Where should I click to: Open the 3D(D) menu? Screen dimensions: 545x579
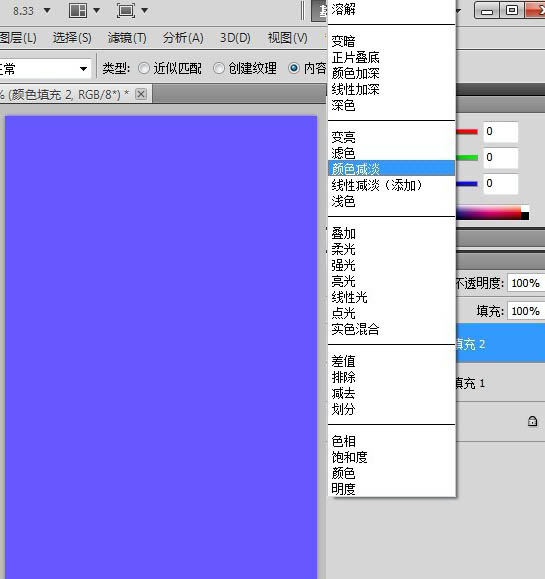point(235,38)
